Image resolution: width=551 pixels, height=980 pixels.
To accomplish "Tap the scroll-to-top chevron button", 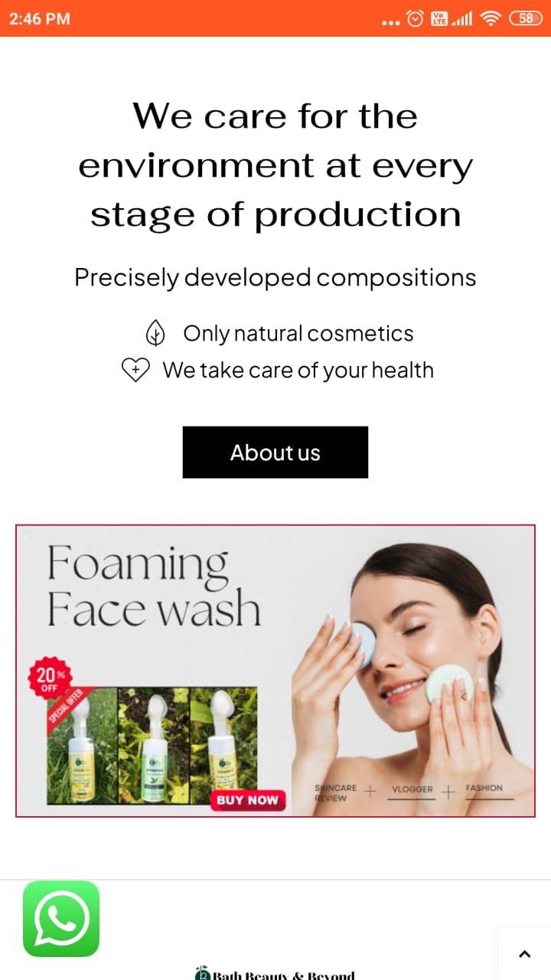I will (x=524, y=953).
